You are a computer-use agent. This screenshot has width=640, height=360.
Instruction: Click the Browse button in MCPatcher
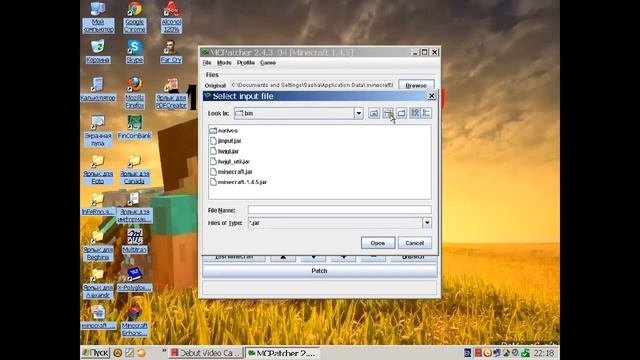coord(416,85)
